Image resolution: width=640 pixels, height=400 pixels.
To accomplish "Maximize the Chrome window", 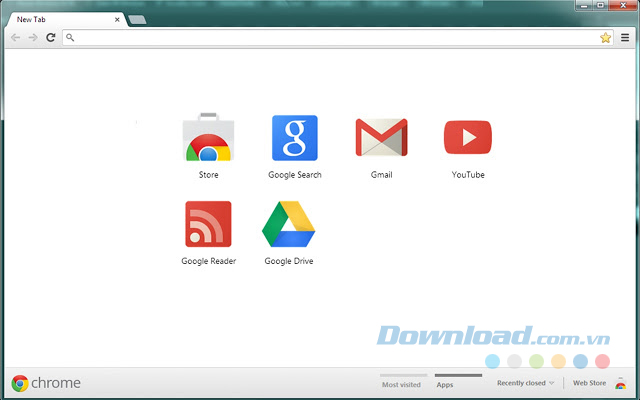I will tap(600, 5).
